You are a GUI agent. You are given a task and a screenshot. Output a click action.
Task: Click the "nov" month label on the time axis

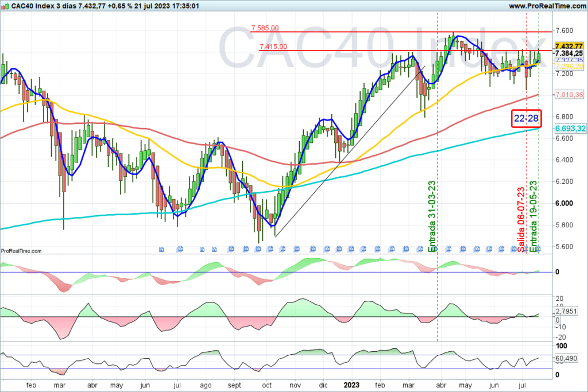[x=295, y=385]
